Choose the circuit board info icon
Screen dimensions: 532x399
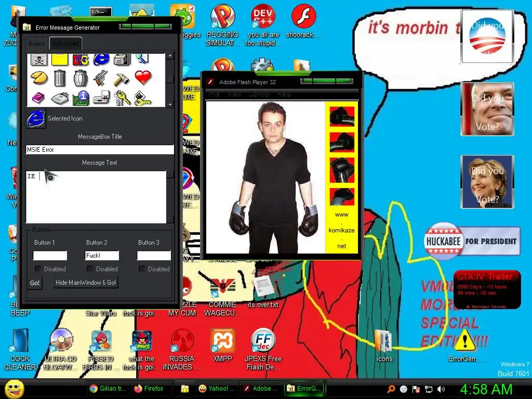pyautogui.click(x=81, y=98)
